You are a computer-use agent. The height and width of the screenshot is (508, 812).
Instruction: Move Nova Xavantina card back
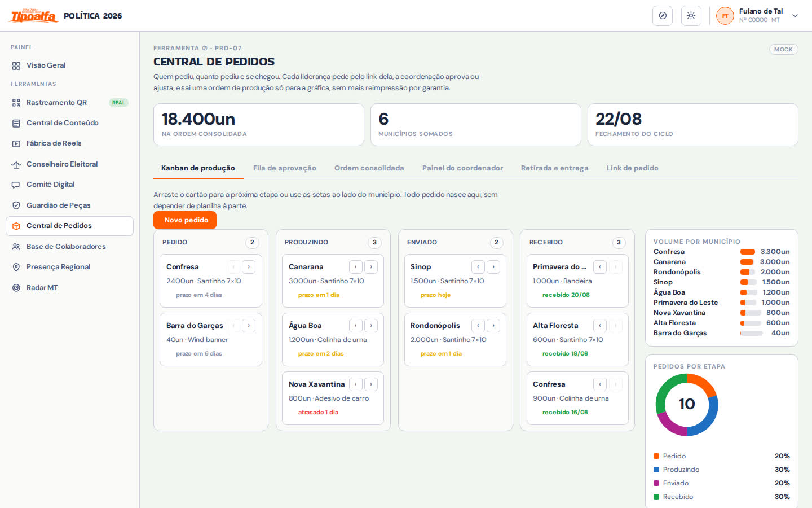point(356,384)
